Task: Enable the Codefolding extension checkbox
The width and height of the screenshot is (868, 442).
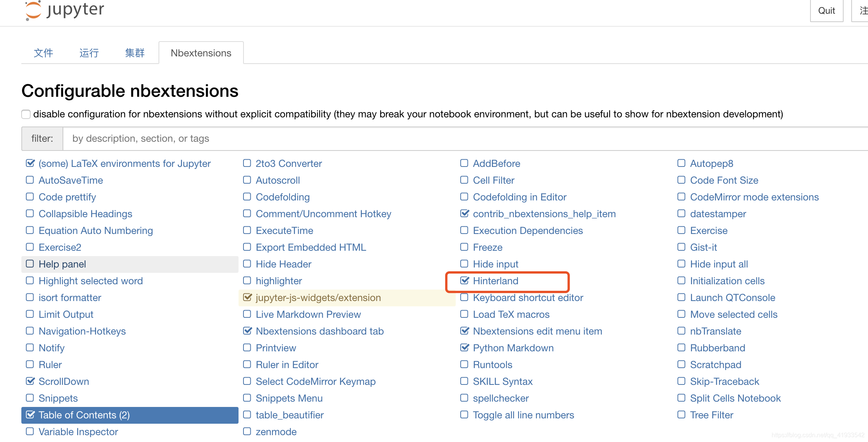Action: (247, 197)
